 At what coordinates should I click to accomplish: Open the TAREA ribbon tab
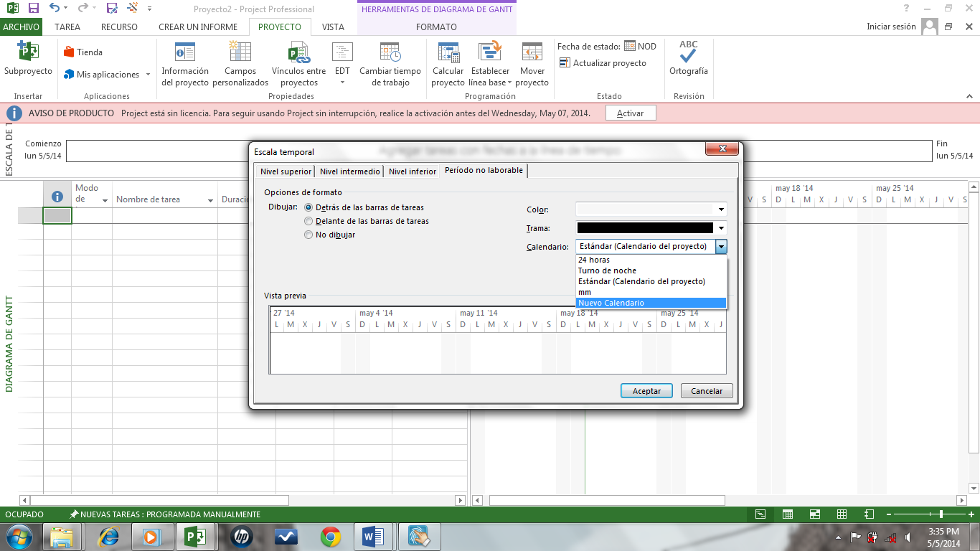point(67,27)
